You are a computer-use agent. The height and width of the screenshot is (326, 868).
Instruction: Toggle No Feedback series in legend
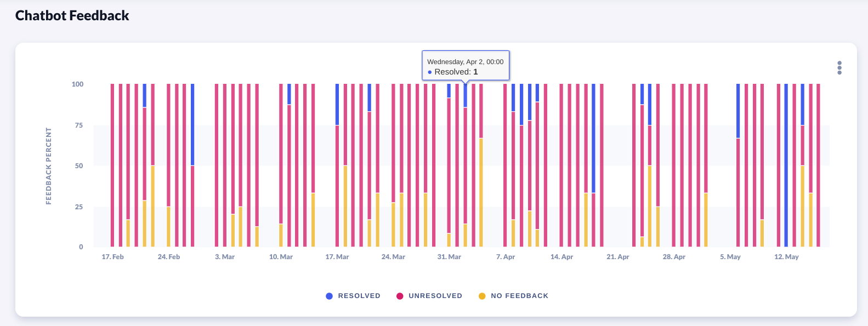tap(519, 296)
